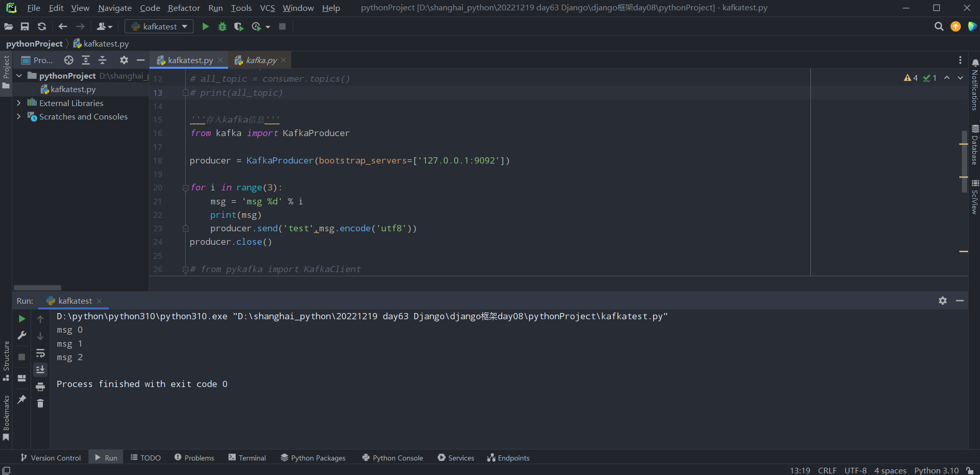Screen dimensions: 980x475
Task: Open Python Packages tool window
Action: [x=313, y=458]
